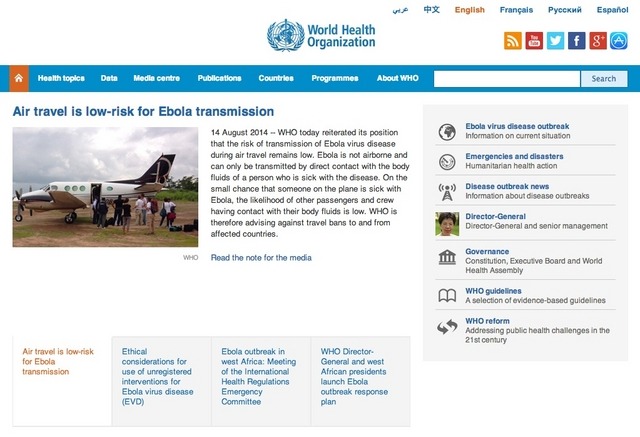Open the RSS feed icon
The image size is (640, 437).
coord(512,41)
